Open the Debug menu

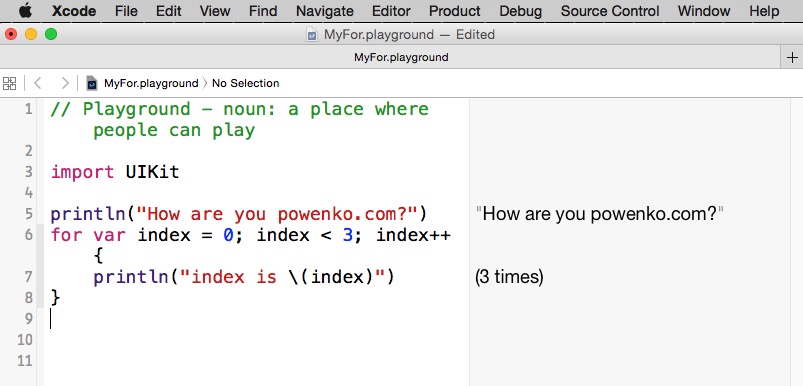tap(520, 11)
